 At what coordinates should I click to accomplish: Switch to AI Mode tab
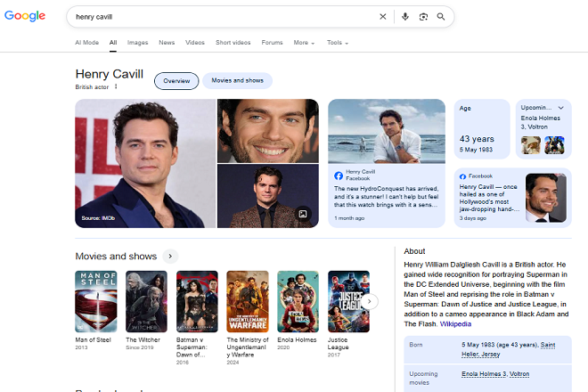pyautogui.click(x=86, y=43)
